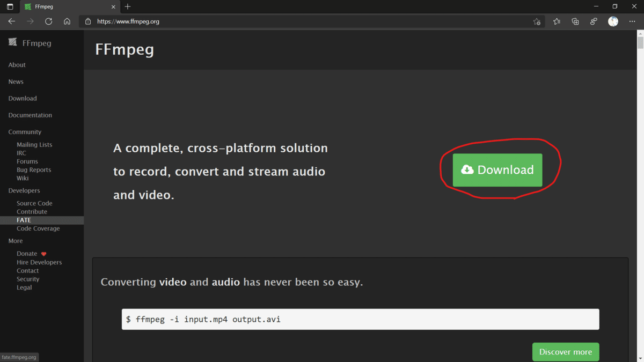Click the page vertical scrollbar thumb
Screen dimensions: 644x362
tap(640, 43)
